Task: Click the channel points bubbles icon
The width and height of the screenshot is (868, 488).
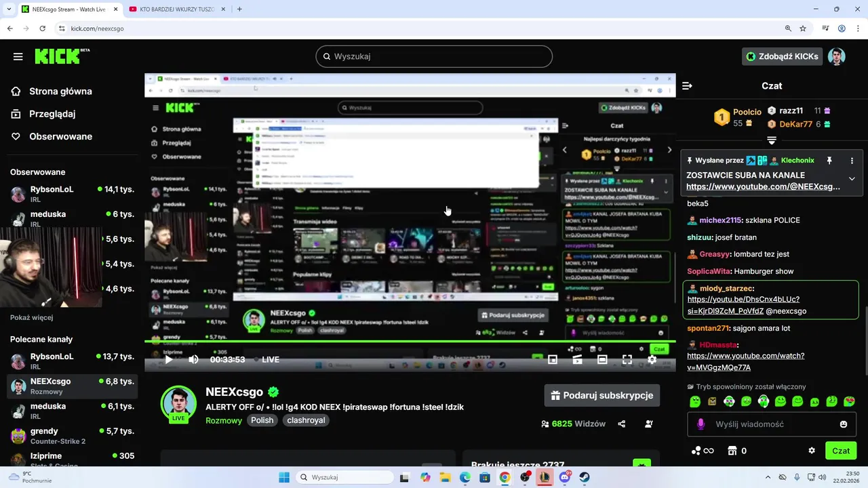Action: 696,451
